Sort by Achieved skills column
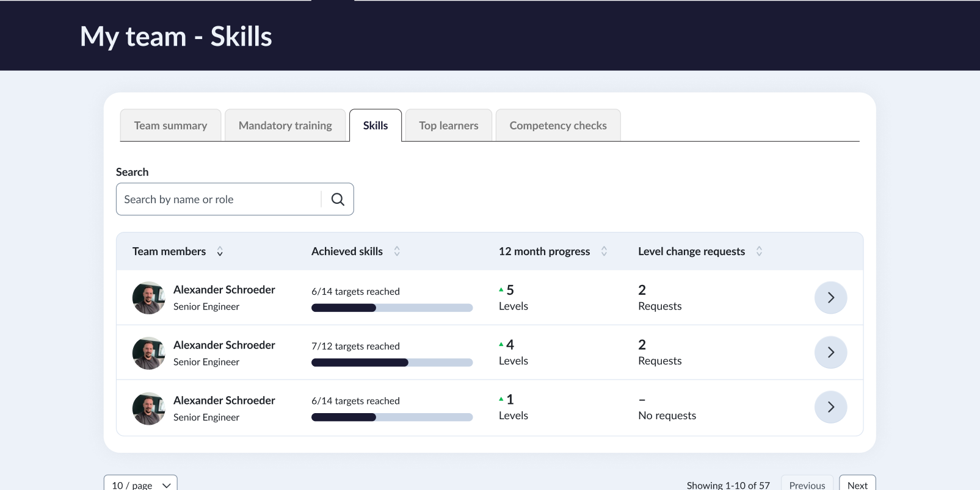This screenshot has height=490, width=980. pos(397,251)
